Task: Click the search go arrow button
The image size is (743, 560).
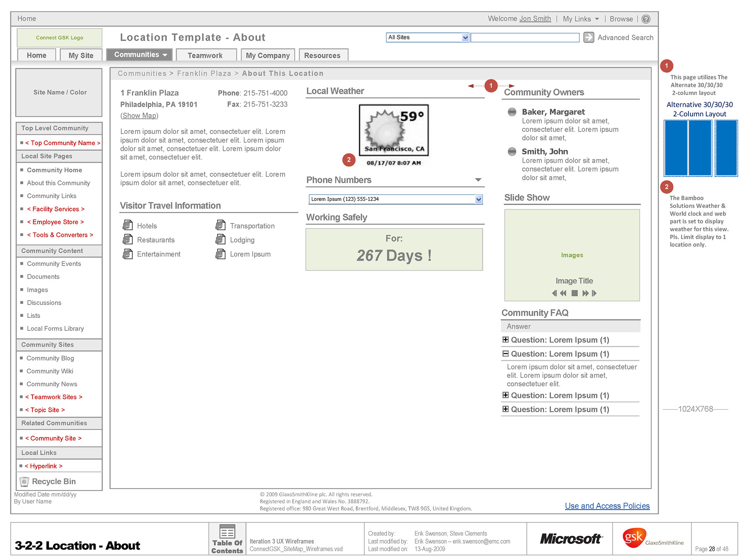Action: (x=588, y=37)
